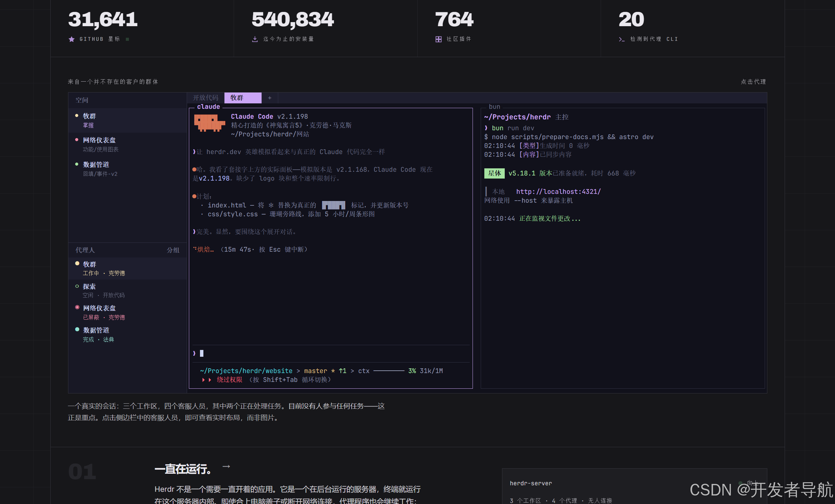Click the small green square after GITHUB 星标

(x=127, y=39)
